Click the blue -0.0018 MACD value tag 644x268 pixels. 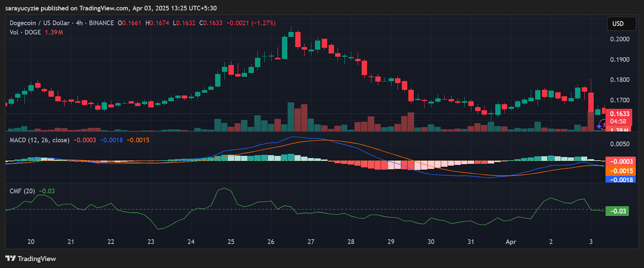(621, 180)
